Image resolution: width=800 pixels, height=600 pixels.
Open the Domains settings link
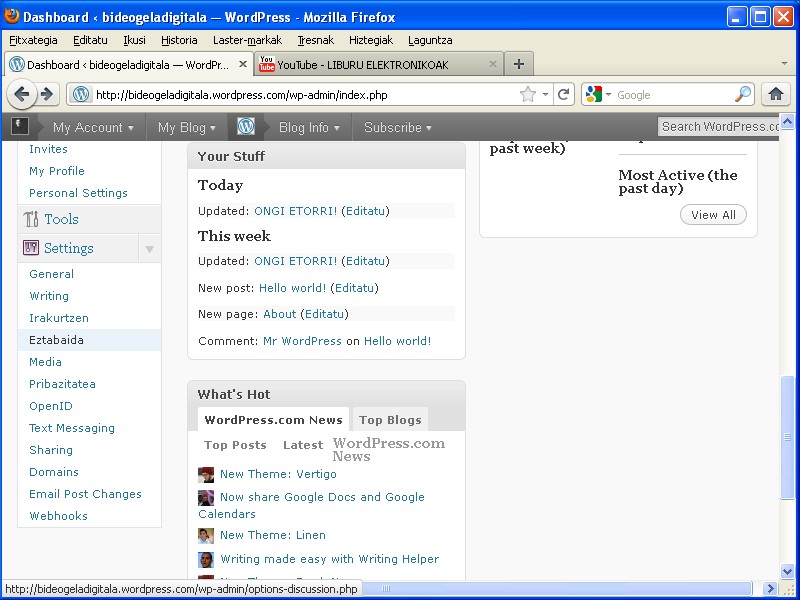pos(54,472)
